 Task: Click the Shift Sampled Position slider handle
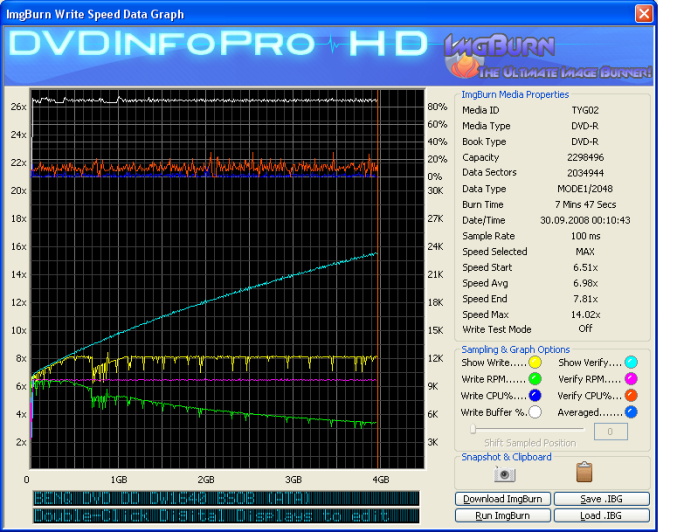pos(473,430)
